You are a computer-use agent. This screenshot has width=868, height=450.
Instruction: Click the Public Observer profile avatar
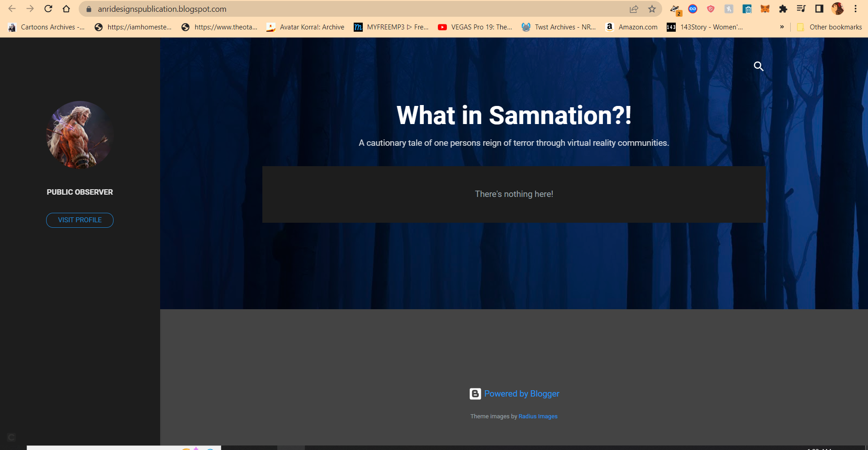coord(80,135)
